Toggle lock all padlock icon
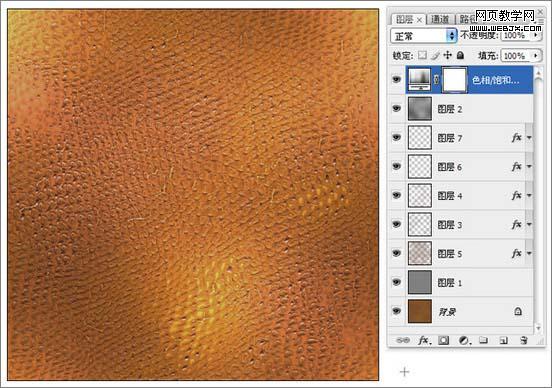Viewport: 552px width, 388px height. click(x=460, y=55)
